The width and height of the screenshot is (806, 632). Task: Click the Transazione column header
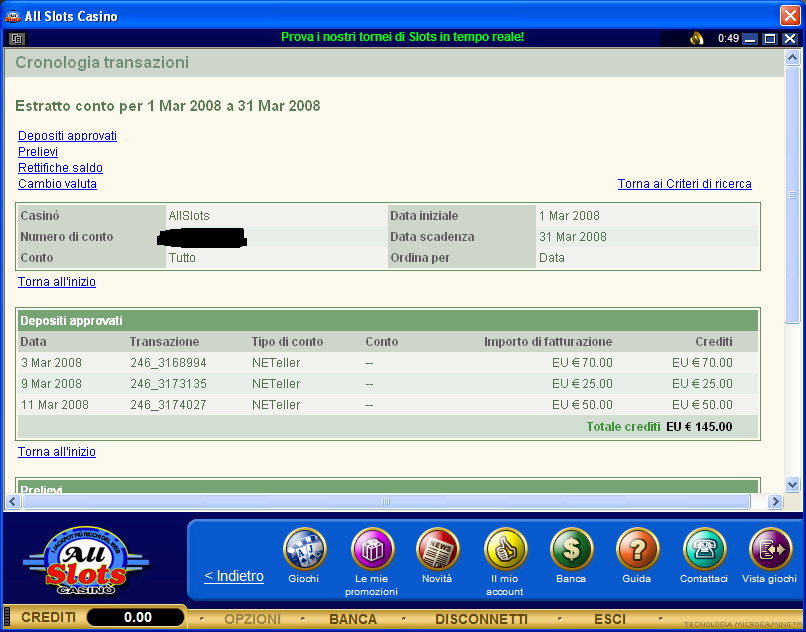pyautogui.click(x=164, y=342)
